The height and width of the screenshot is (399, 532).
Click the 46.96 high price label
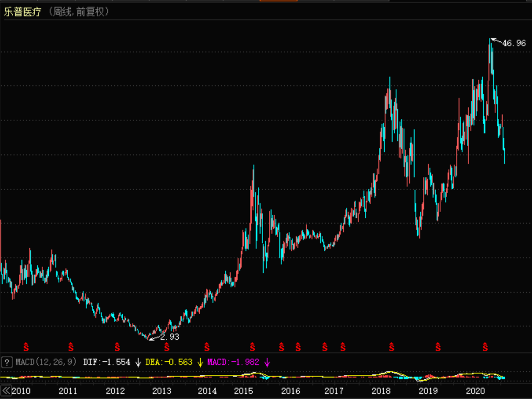tap(514, 43)
